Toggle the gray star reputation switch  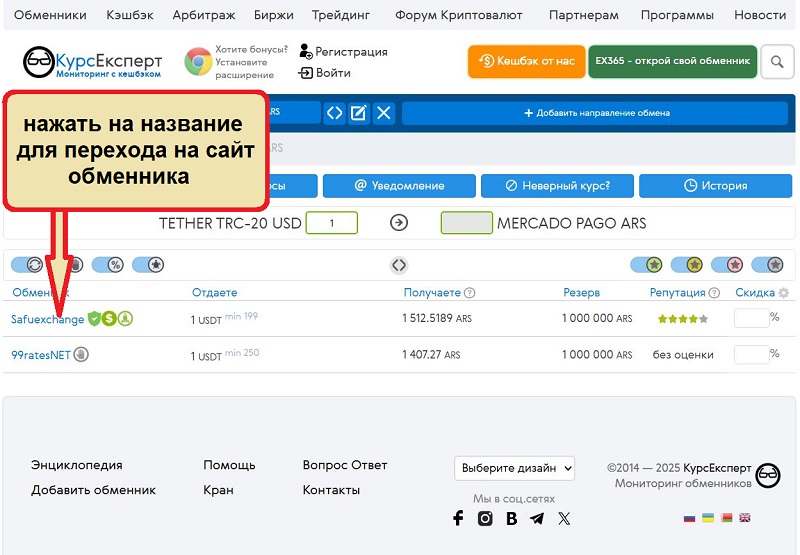point(767,265)
